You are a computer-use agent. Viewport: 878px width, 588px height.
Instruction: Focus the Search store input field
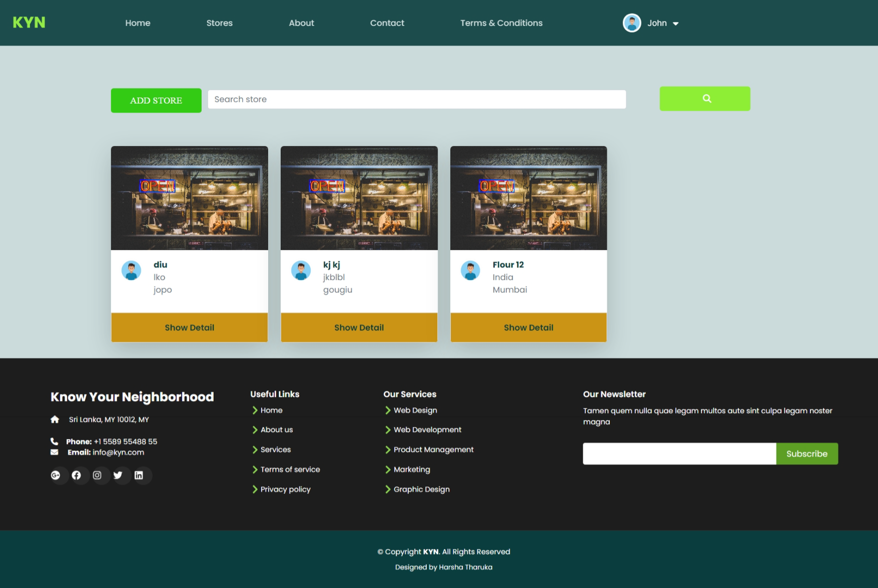pos(417,99)
